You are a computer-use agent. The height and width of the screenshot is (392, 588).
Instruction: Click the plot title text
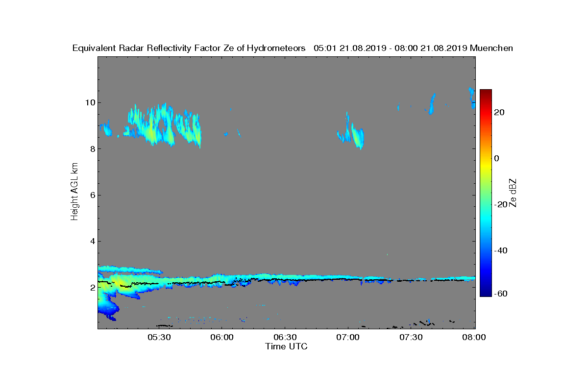pyautogui.click(x=293, y=48)
